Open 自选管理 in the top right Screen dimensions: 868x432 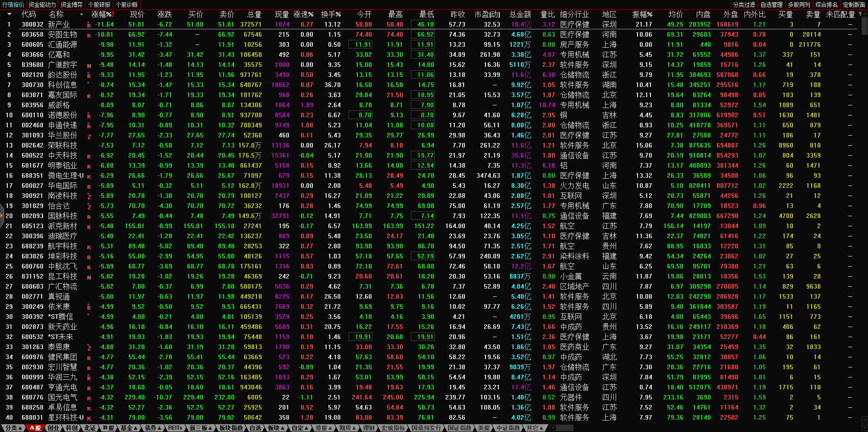(772, 5)
